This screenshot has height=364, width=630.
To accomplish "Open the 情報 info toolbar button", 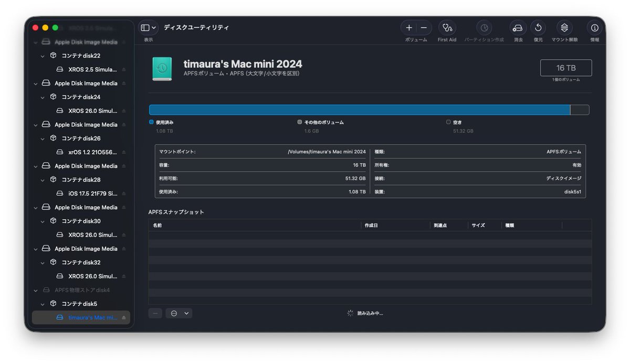I will click(x=594, y=28).
